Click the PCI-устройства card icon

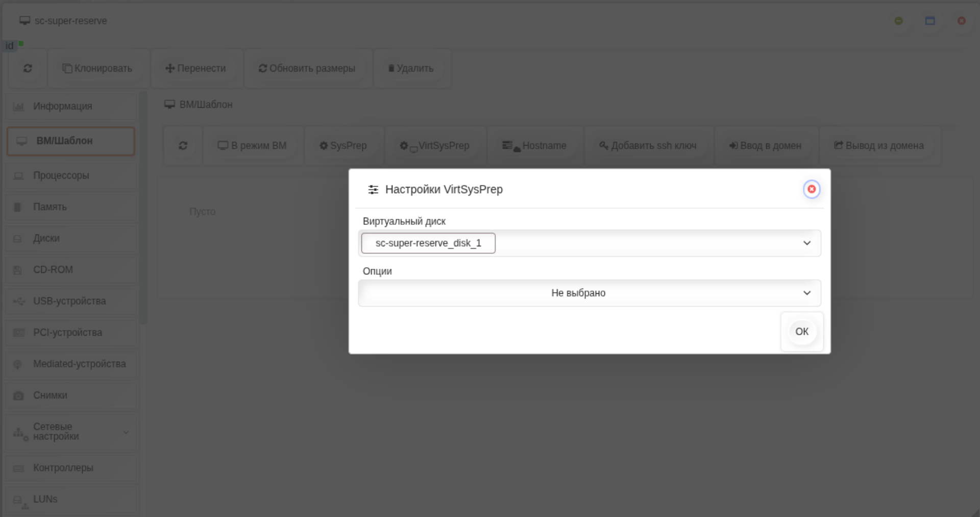(x=18, y=333)
